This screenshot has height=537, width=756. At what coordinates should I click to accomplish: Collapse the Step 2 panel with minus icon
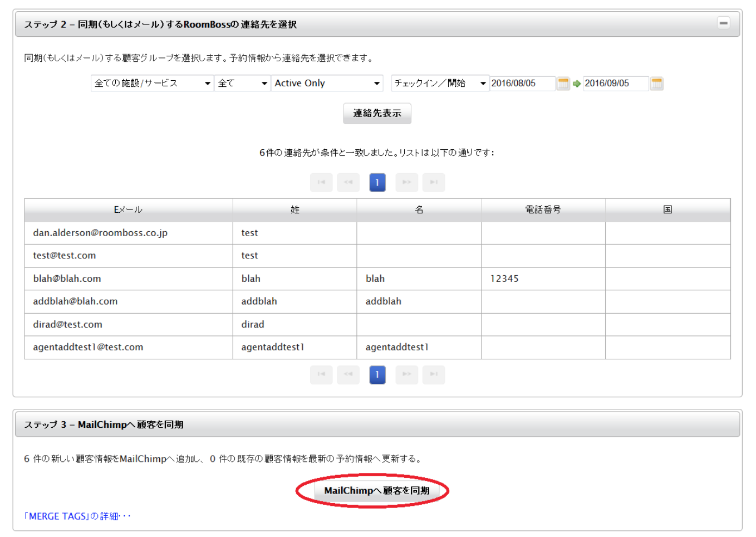click(723, 23)
